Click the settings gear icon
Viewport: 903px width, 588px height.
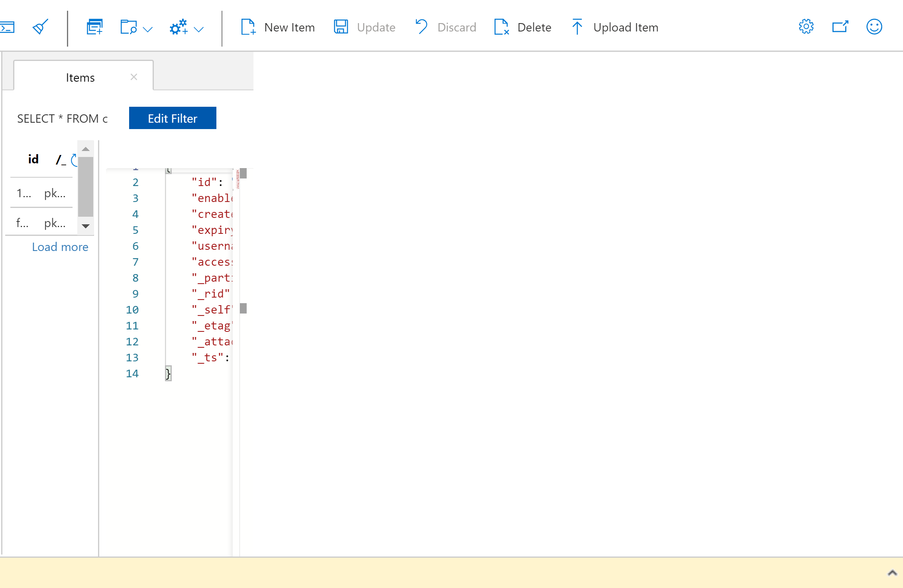806,26
